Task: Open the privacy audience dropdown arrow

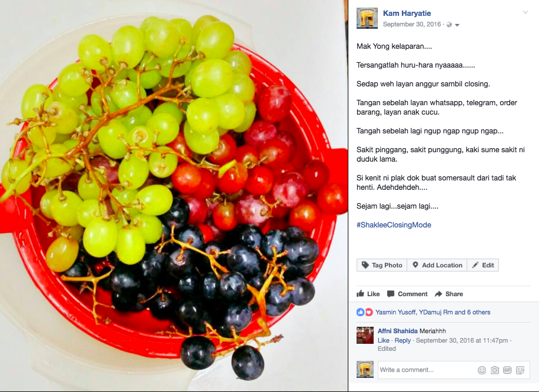Action: pyautogui.click(x=457, y=25)
